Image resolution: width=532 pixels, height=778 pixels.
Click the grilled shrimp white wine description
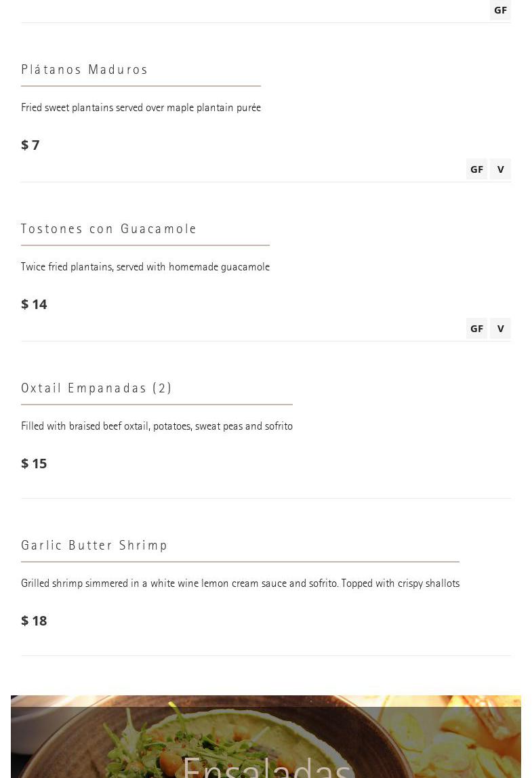coord(240,583)
